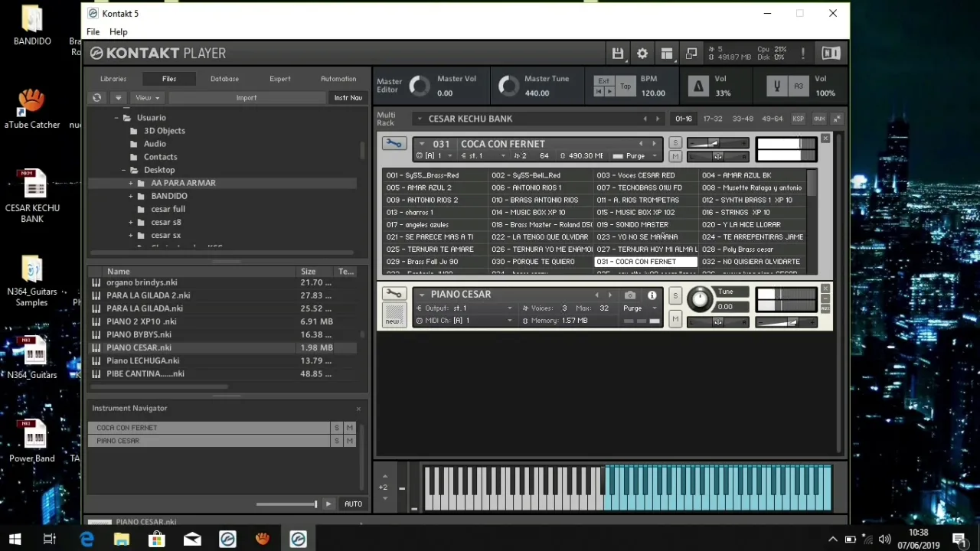The image size is (980, 551).
Task: Open the Libraries browser tab
Action: (x=113, y=79)
